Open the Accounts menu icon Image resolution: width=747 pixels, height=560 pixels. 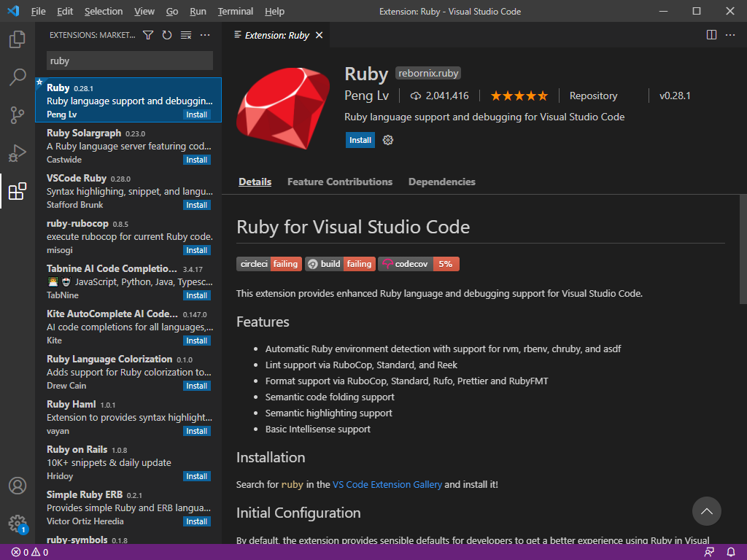coord(18,486)
